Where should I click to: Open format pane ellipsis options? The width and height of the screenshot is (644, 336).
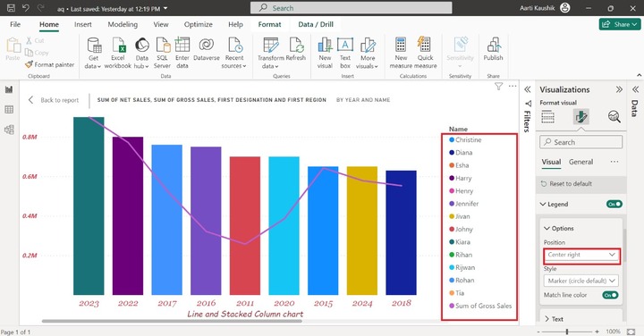click(x=614, y=162)
